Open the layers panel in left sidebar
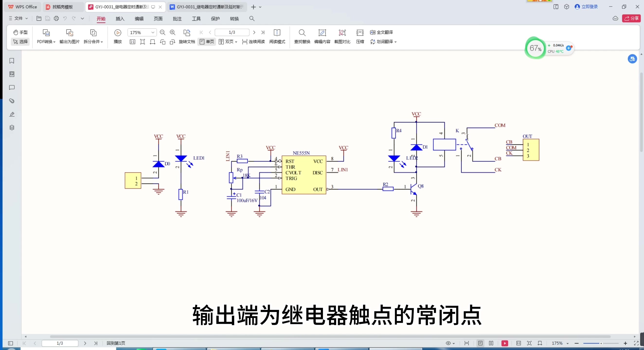 point(12,128)
